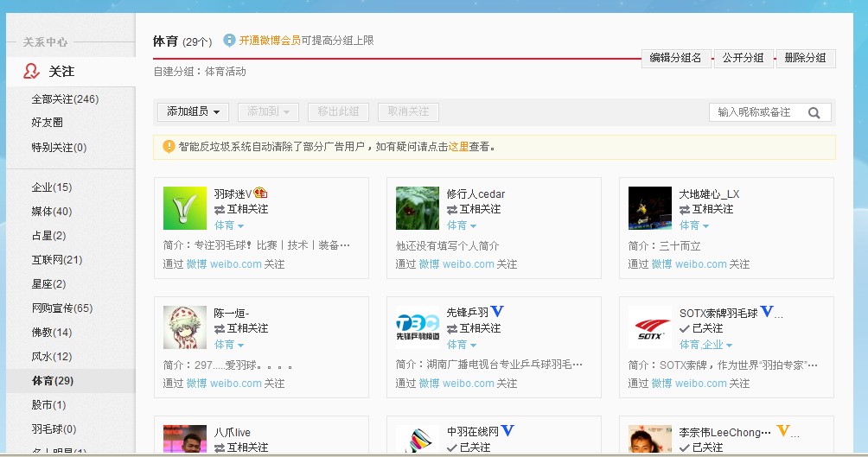
Task: Click 删除分组 button
Action: point(806,58)
